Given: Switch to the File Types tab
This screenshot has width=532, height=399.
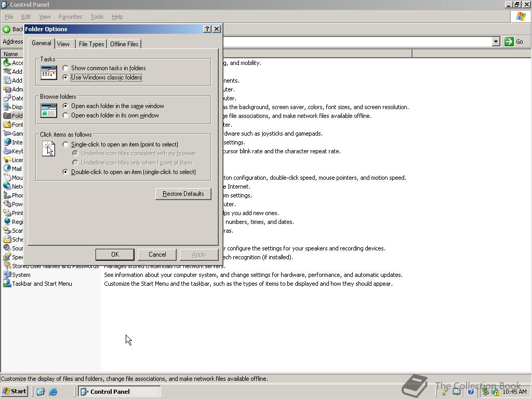Looking at the screenshot, I should pos(91,44).
